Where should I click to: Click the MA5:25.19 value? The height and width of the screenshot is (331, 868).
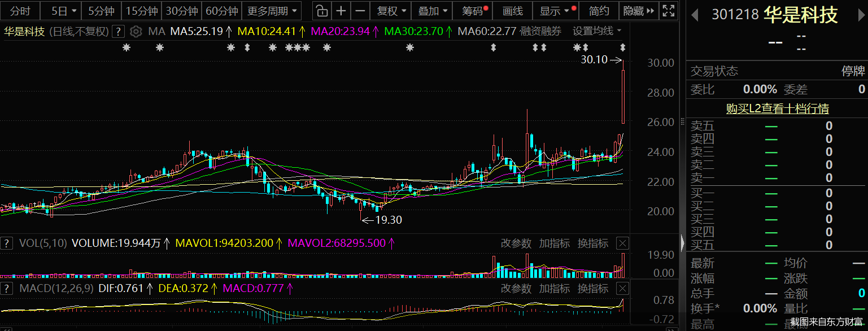(197, 31)
